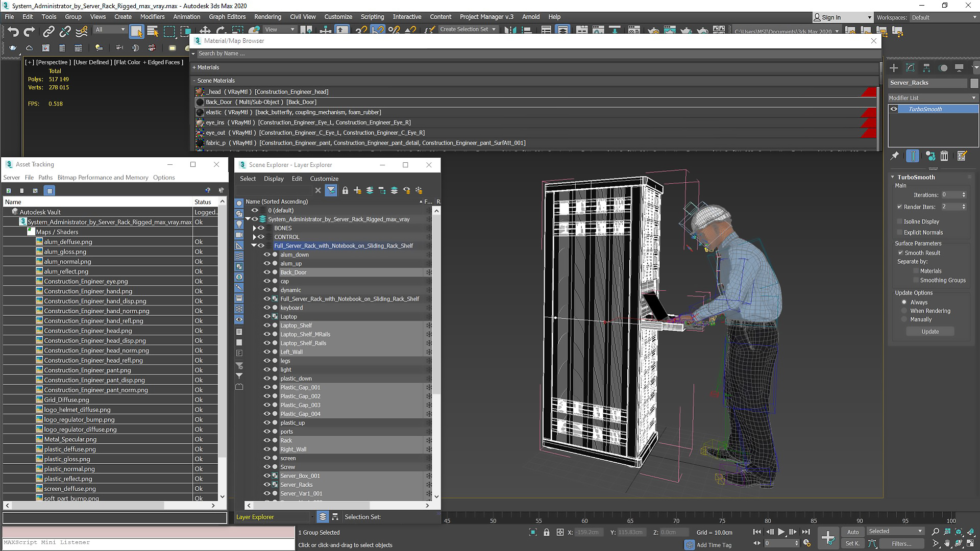Viewport: 980px width, 551px height.
Task: Disable the Render Iters checkbox
Action: click(x=899, y=207)
